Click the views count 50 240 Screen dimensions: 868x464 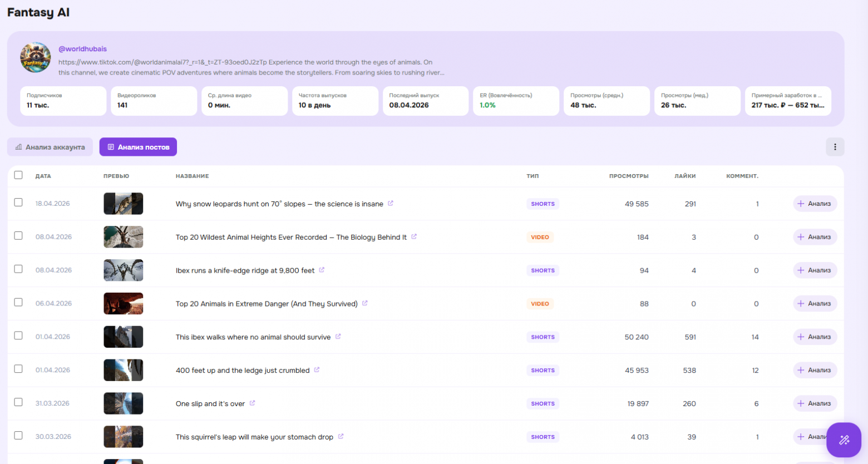click(x=637, y=337)
